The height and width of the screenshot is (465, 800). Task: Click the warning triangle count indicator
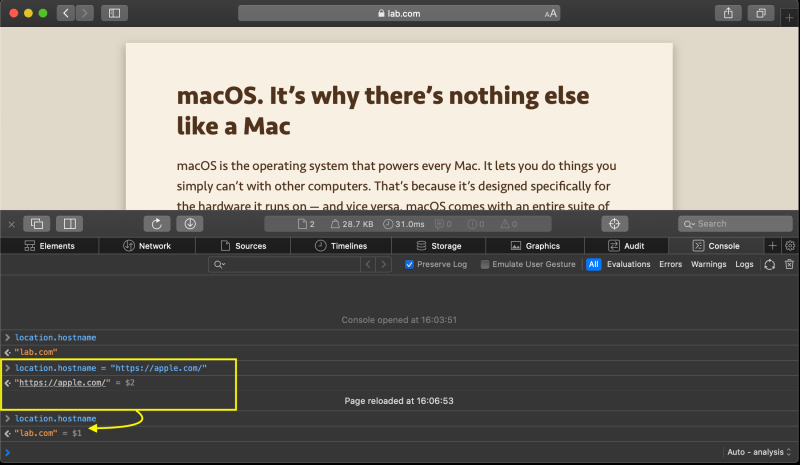coord(509,224)
